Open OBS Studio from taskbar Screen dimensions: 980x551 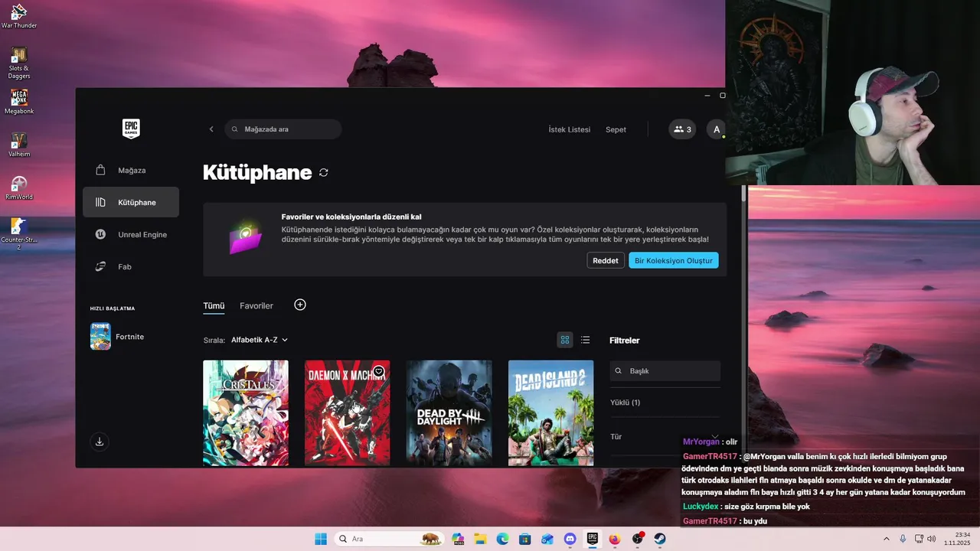pos(638,539)
